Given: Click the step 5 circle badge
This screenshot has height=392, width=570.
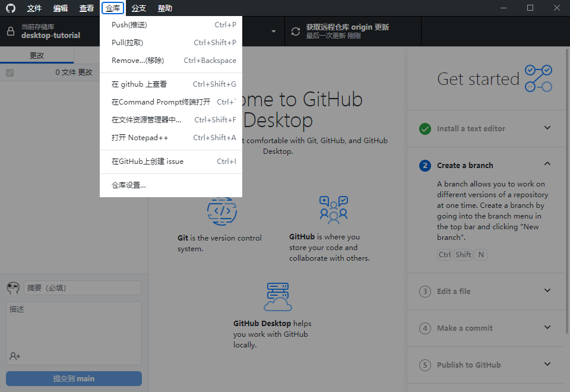Looking at the screenshot, I should tap(425, 365).
